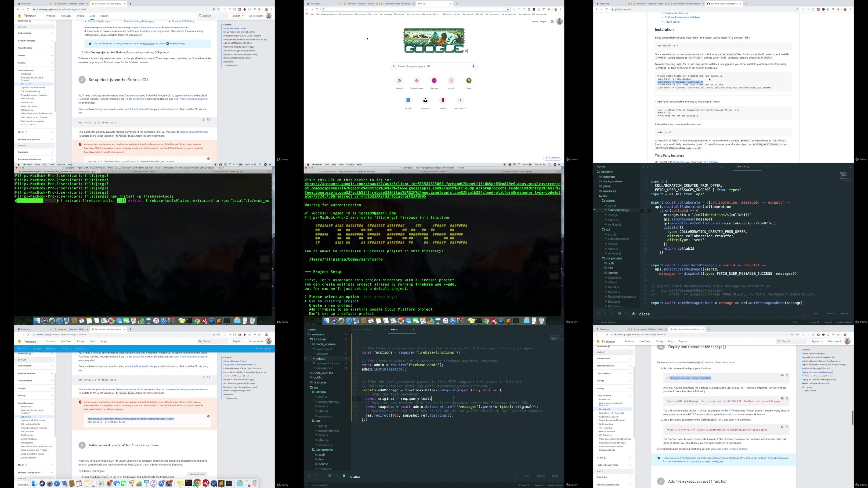
Task: Open Google apps grid on New Tab page
Action: pyautogui.click(x=552, y=21)
